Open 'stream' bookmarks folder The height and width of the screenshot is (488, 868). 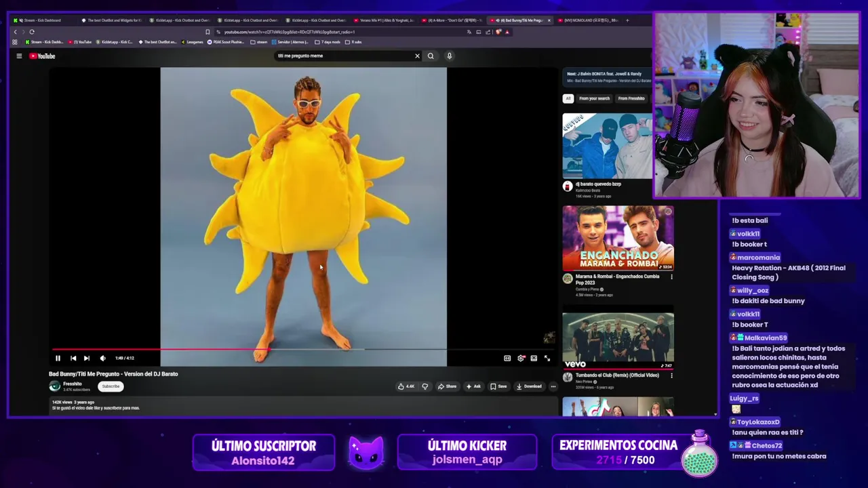(x=259, y=42)
